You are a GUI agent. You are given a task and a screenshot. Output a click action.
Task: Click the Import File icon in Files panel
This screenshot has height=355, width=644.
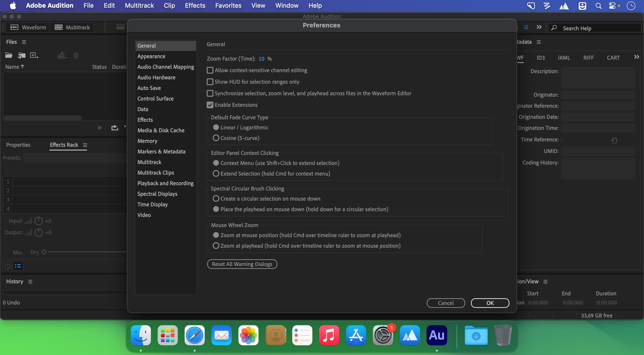coord(22,55)
